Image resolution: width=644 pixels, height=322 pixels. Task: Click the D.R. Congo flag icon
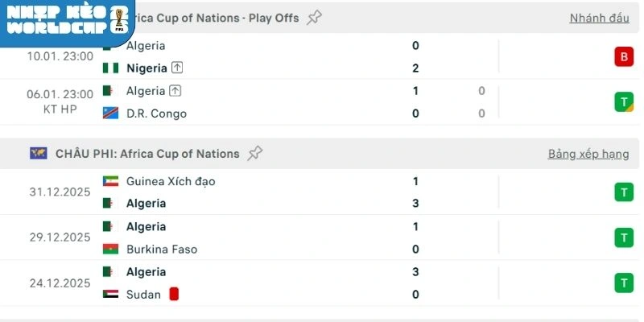[x=111, y=114]
